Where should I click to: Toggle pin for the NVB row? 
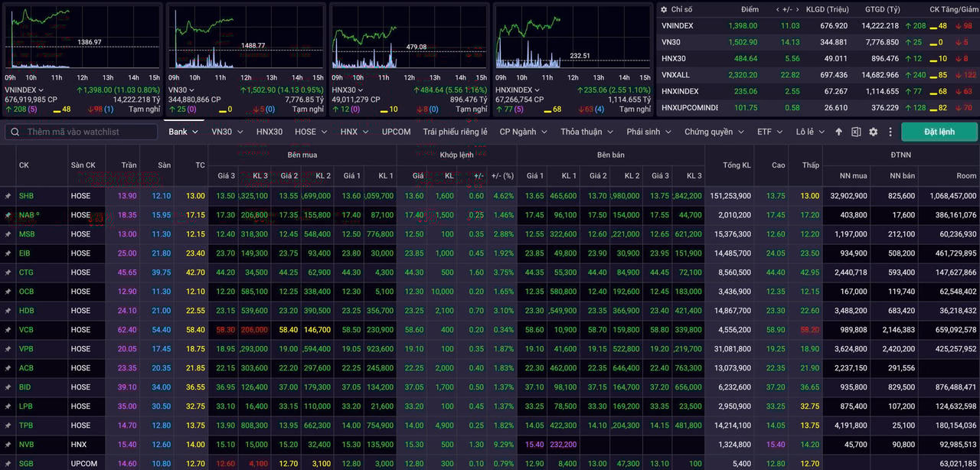tap(8, 445)
